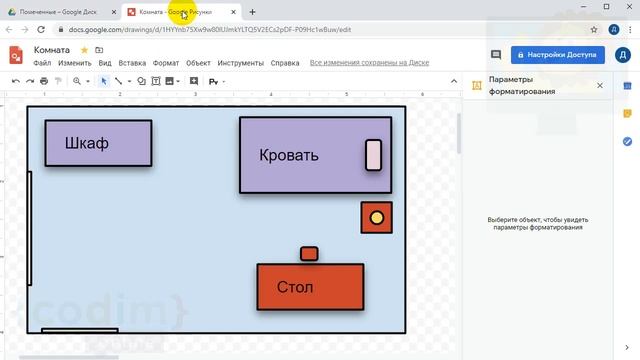Star the Комната document
This screenshot has width=640, height=360.
[x=84, y=50]
